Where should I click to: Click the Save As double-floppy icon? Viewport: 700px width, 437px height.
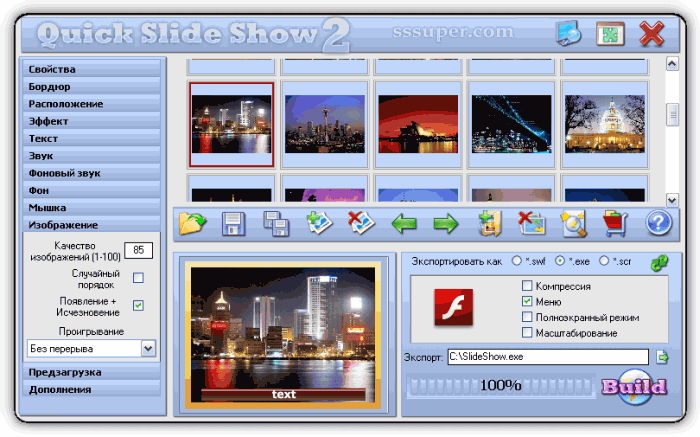tap(276, 223)
